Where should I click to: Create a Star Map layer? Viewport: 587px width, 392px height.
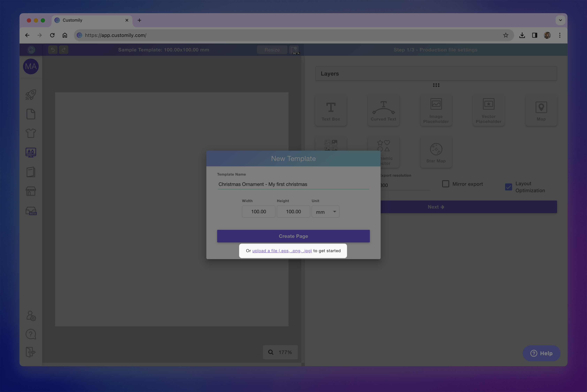click(x=436, y=152)
